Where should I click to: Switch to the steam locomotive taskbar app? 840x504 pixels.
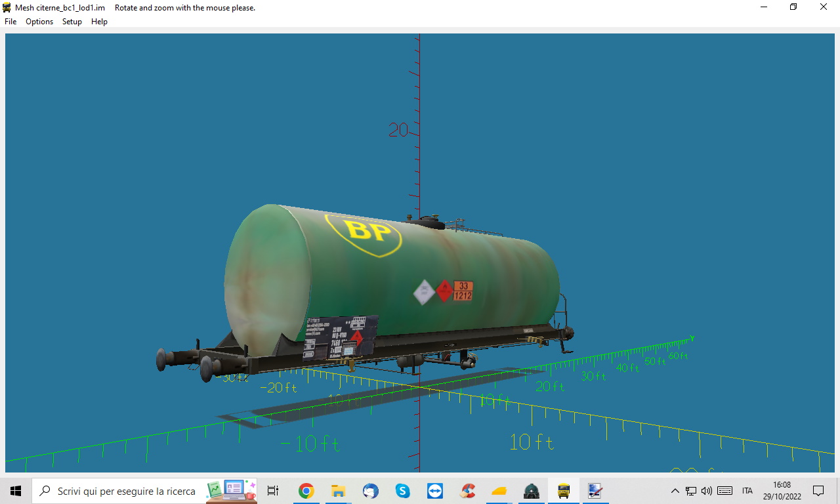pos(532,491)
